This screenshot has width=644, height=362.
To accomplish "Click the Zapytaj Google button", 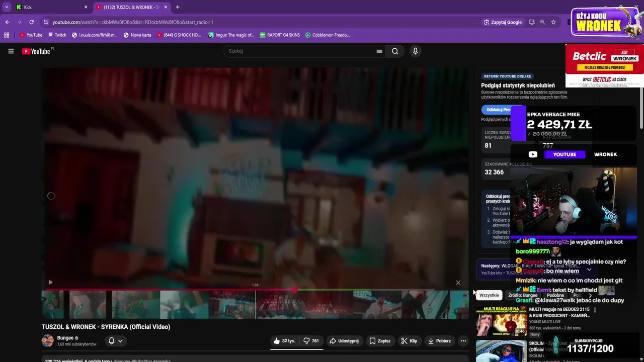I will tap(503, 22).
